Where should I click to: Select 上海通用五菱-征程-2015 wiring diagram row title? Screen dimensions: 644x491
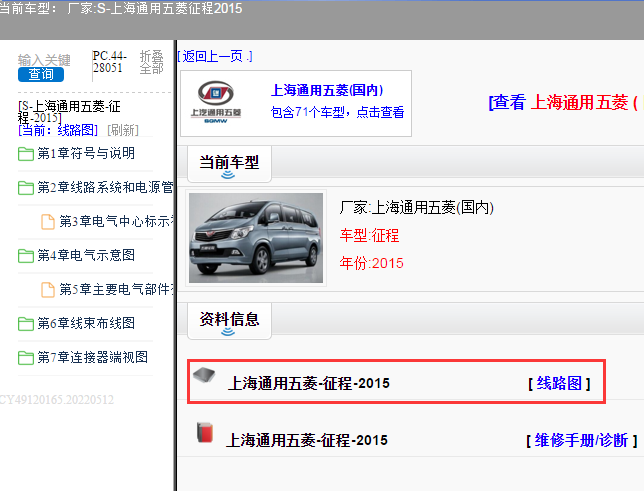coord(308,383)
